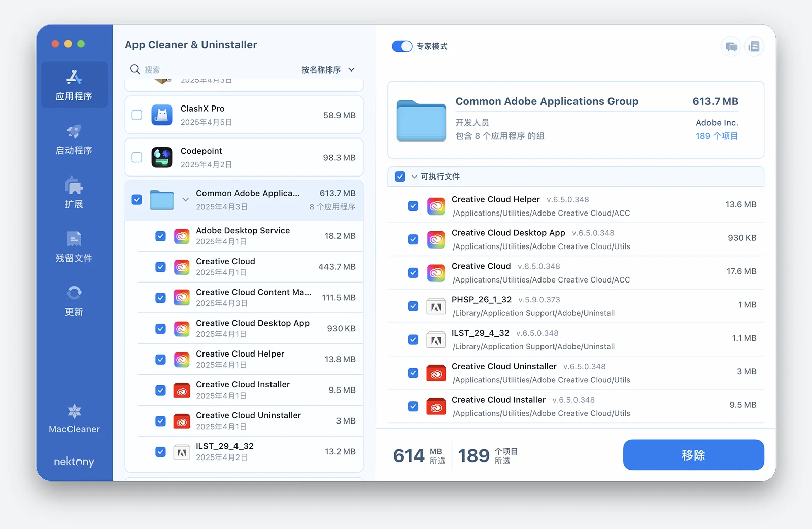Image resolution: width=812 pixels, height=529 pixels.
Task: Uncheck Creative Cloud Installer in app list
Action: 160,390
